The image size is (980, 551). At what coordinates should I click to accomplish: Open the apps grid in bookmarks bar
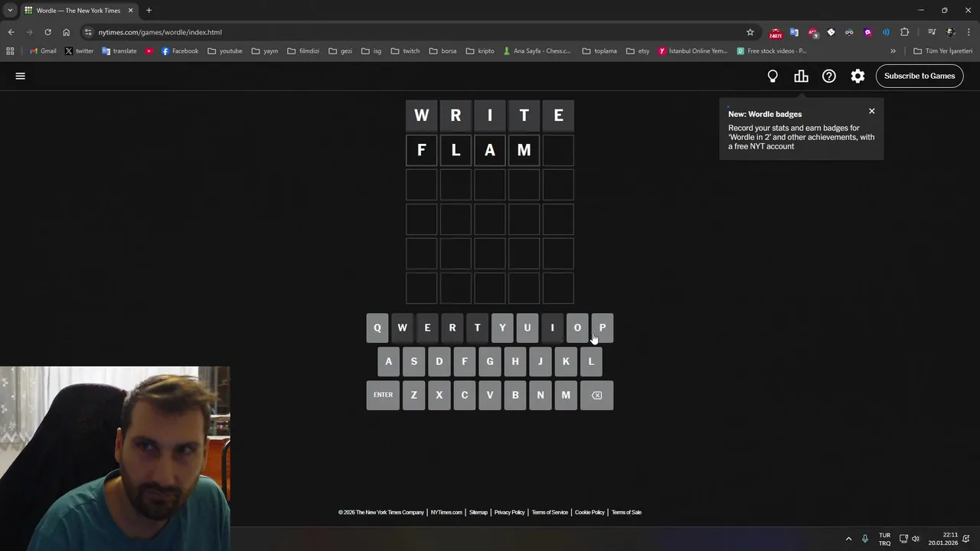pos(10,51)
